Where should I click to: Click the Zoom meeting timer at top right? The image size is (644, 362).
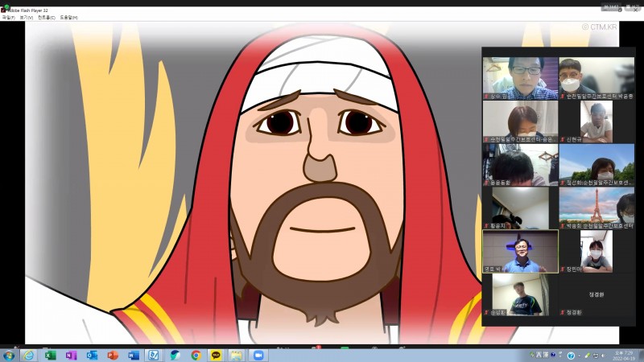611,7
